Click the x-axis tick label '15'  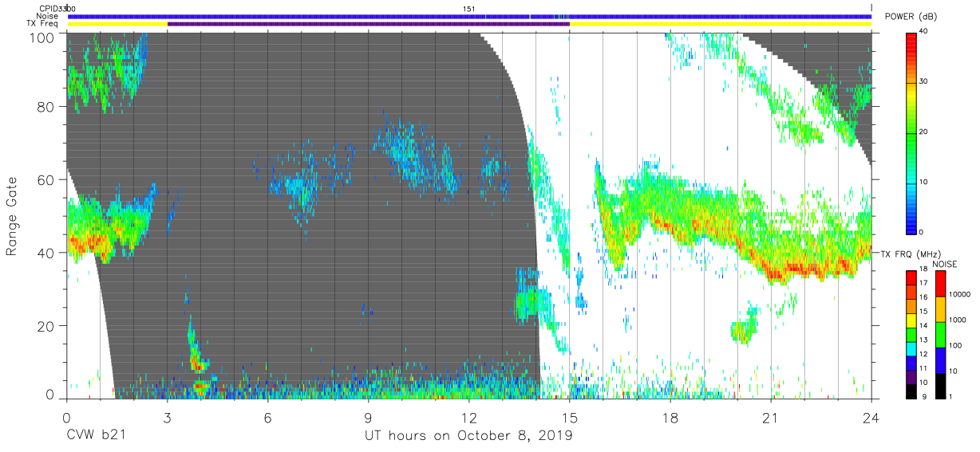570,417
